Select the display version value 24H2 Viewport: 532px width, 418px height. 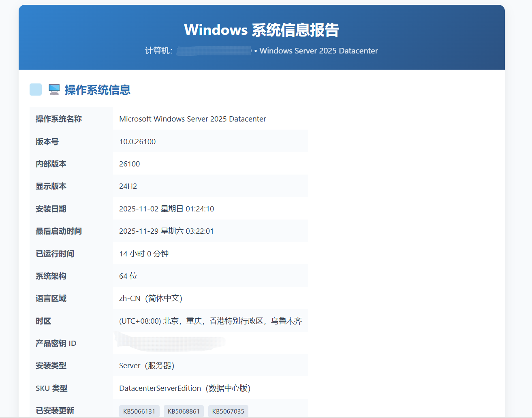pos(128,186)
